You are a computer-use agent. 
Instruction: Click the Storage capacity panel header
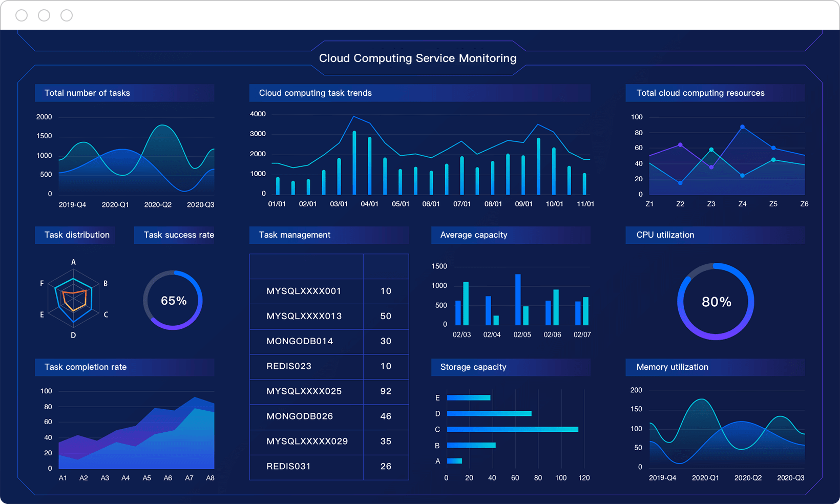click(x=511, y=367)
